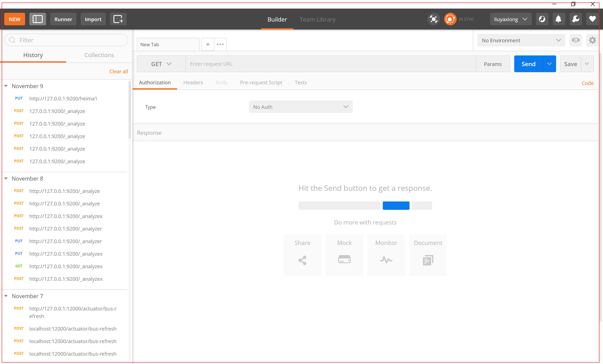The height and width of the screenshot is (364, 603).
Task: Toggle the sidebar layout icon
Action: point(37,19)
